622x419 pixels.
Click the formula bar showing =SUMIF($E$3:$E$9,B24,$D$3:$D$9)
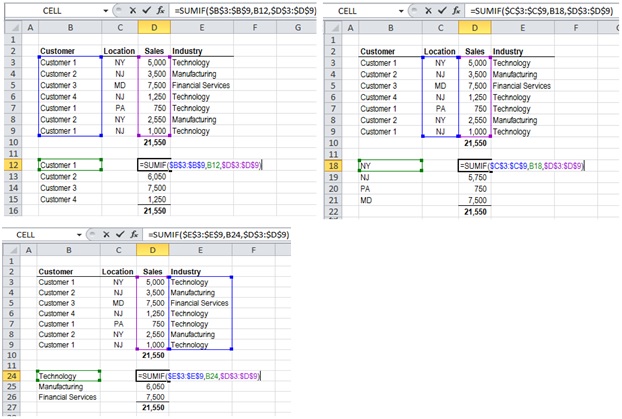pyautogui.click(x=217, y=234)
